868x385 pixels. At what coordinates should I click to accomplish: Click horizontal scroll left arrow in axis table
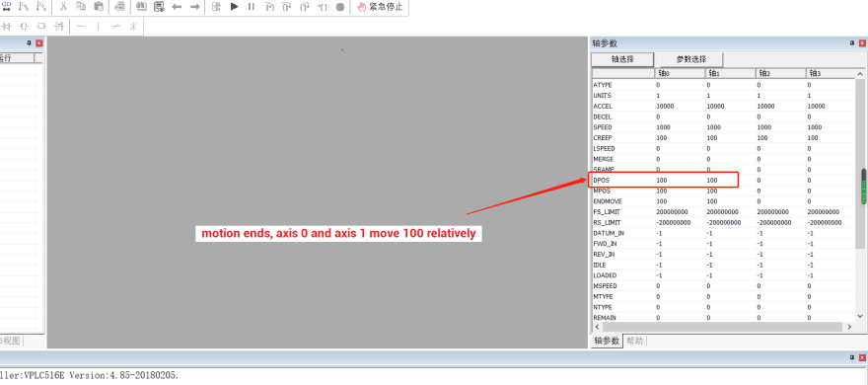point(597,328)
